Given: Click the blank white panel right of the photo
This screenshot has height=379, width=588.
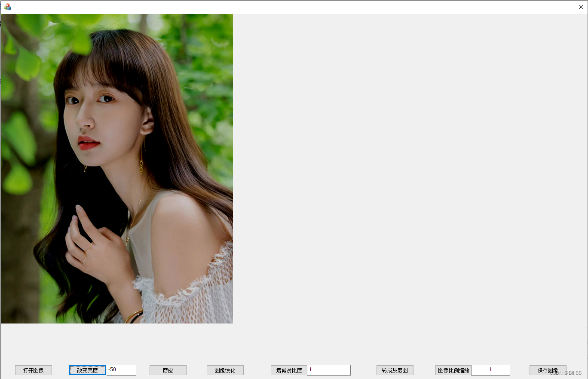Looking at the screenshot, I should 408,172.
